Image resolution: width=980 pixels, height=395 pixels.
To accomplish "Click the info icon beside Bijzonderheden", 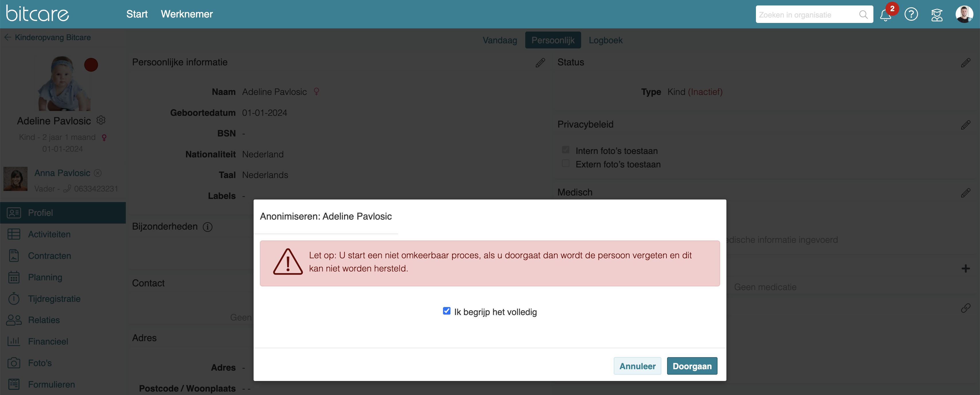I will [x=207, y=227].
